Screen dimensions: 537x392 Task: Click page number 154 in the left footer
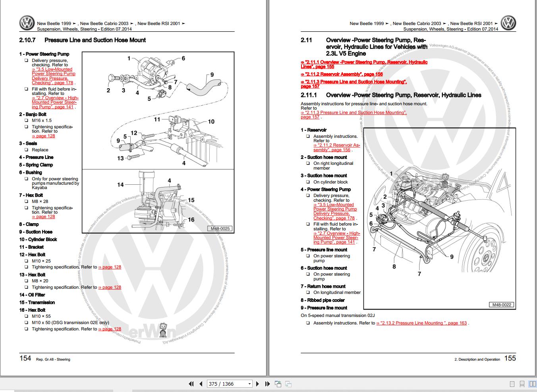(25, 358)
